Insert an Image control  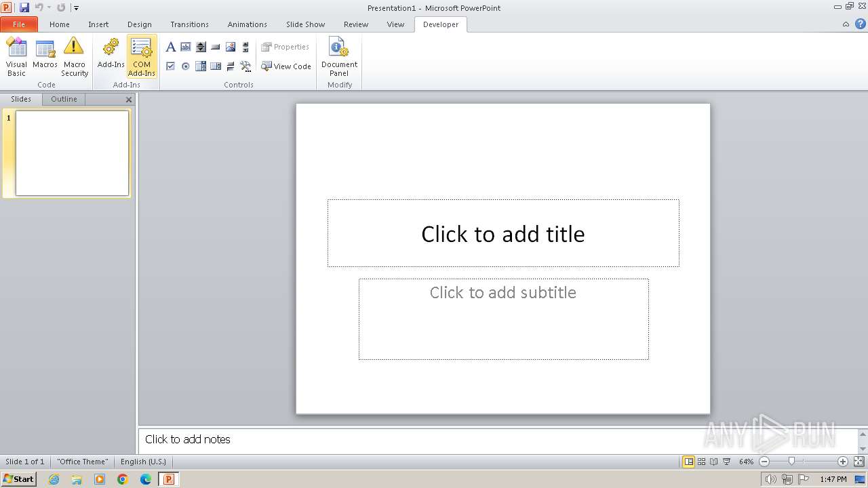231,47
